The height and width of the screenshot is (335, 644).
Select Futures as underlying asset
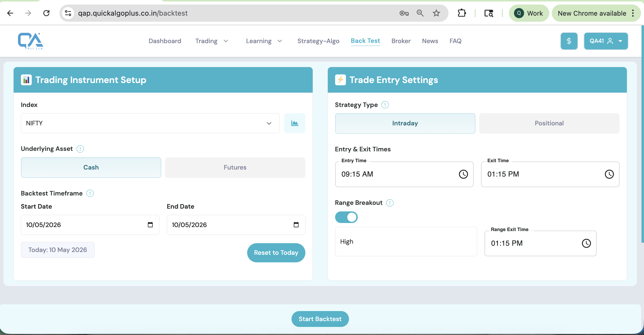pos(235,167)
